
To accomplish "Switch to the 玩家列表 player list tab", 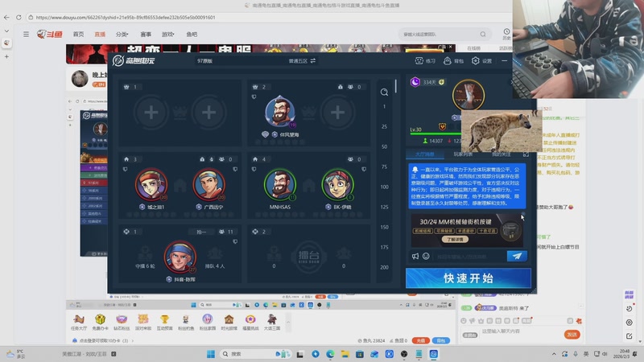I will coord(463,154).
